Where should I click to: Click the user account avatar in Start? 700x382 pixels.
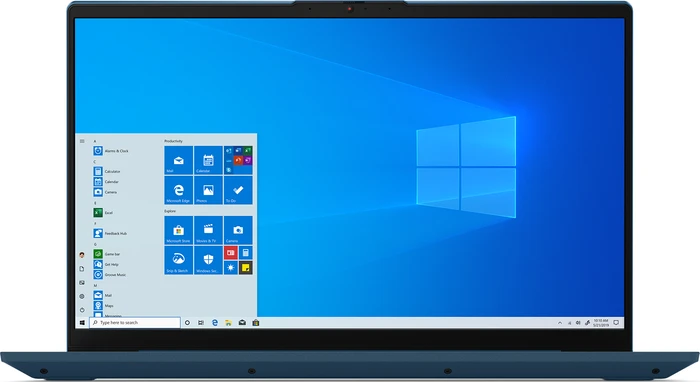click(x=82, y=255)
